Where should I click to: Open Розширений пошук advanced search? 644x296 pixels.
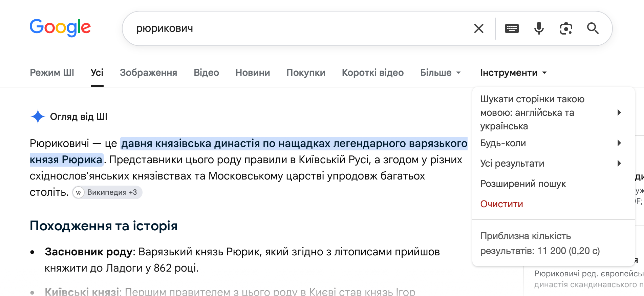pos(523,184)
